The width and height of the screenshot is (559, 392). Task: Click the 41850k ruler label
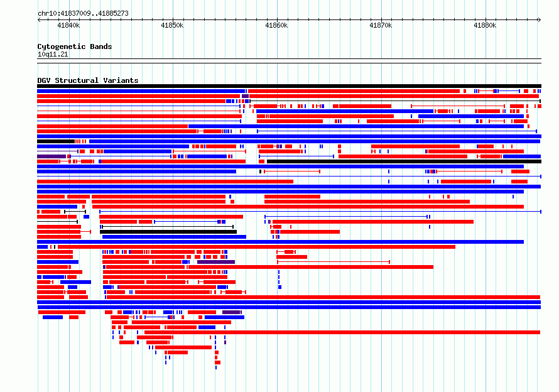coord(172,25)
